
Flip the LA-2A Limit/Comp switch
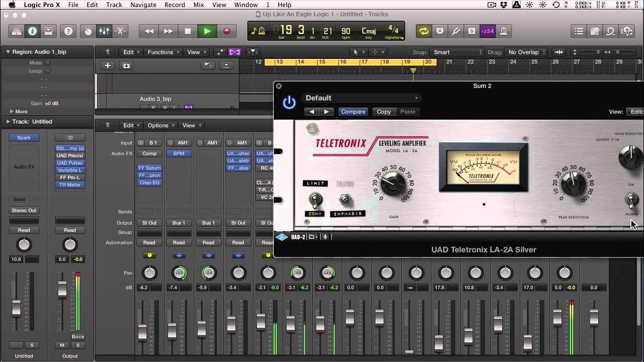[x=315, y=200]
